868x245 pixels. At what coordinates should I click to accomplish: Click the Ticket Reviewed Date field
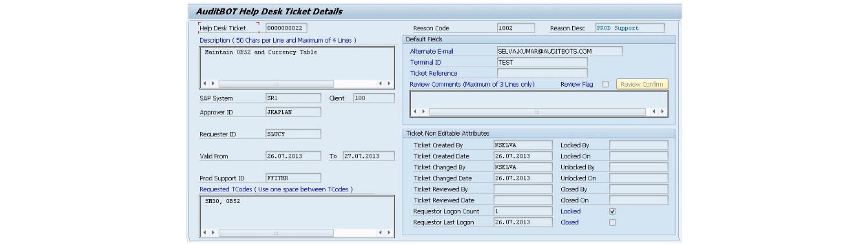[523, 200]
